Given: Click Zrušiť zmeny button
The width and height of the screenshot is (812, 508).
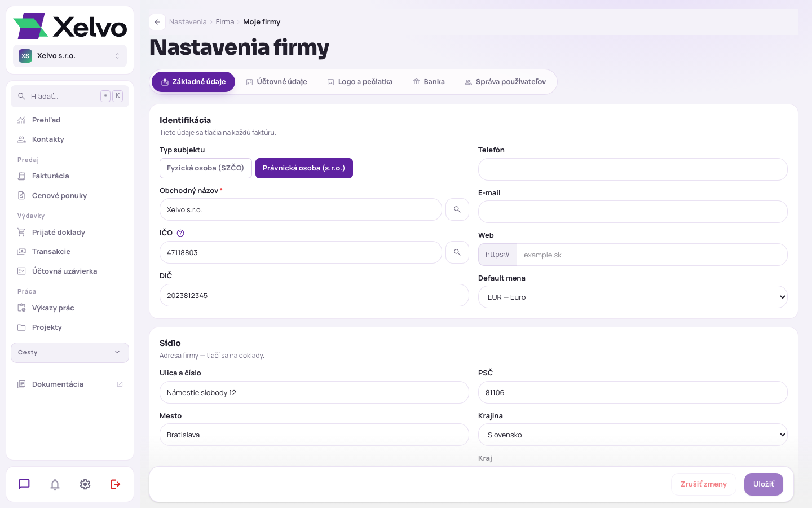Looking at the screenshot, I should (704, 484).
